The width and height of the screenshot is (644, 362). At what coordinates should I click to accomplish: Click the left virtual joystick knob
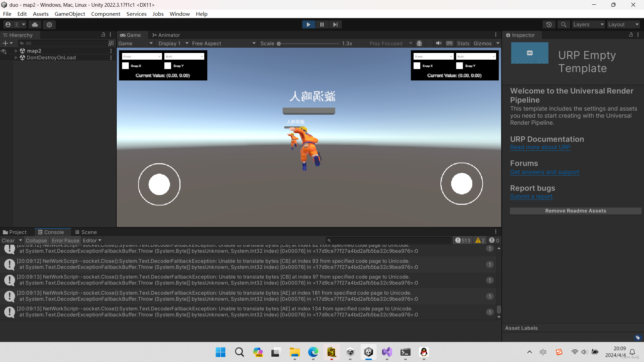point(159,184)
